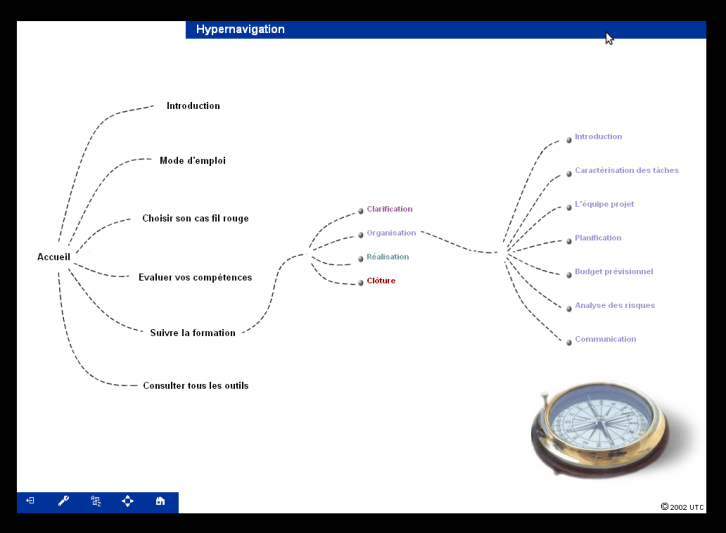This screenshot has width=726, height=533.
Task: Expand the Organisation phase node
Action: point(391,233)
